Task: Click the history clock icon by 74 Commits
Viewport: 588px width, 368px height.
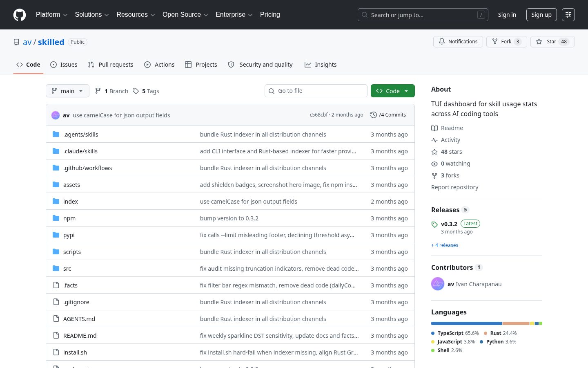Action: (373, 115)
